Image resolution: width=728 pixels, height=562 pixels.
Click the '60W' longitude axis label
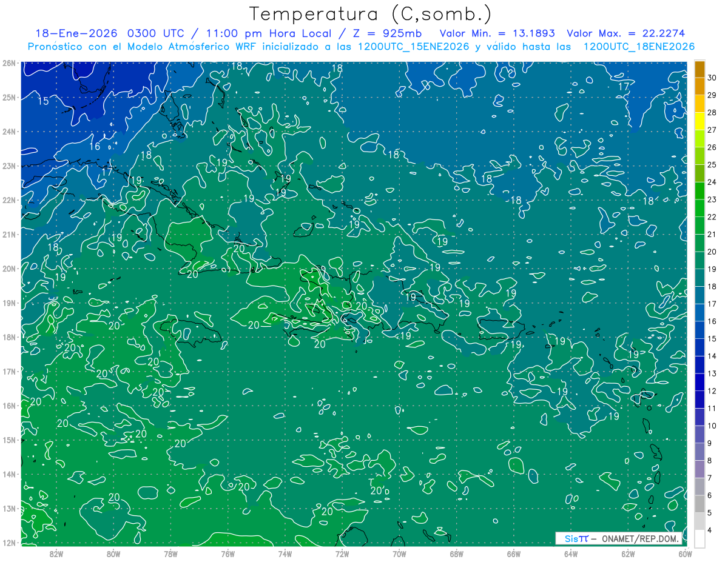[685, 554]
